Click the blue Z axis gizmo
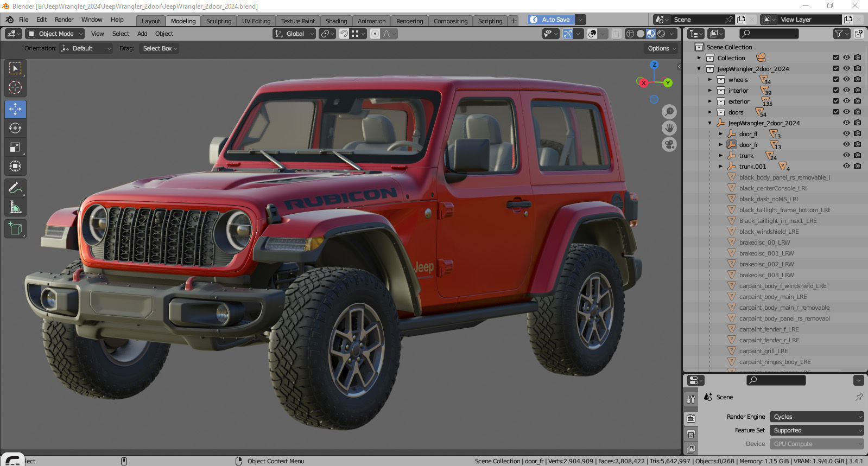The width and height of the screenshot is (868, 466). coord(654,65)
